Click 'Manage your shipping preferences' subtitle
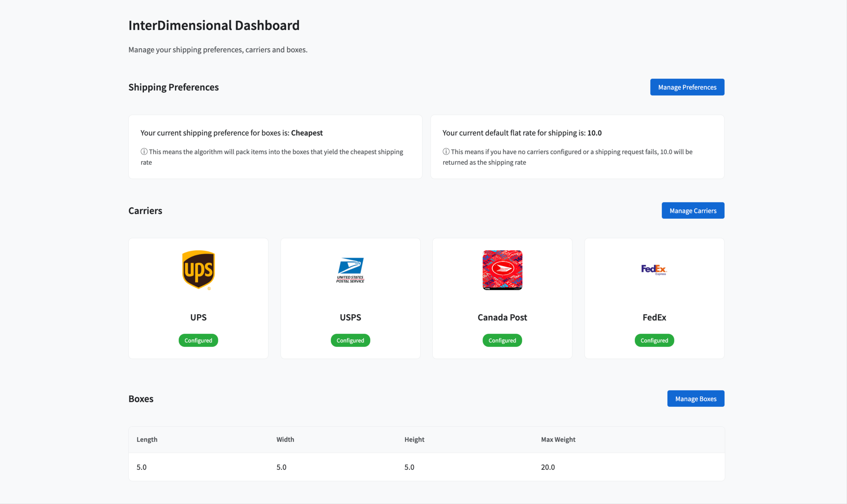Viewport: 847px width, 504px height. click(x=218, y=50)
